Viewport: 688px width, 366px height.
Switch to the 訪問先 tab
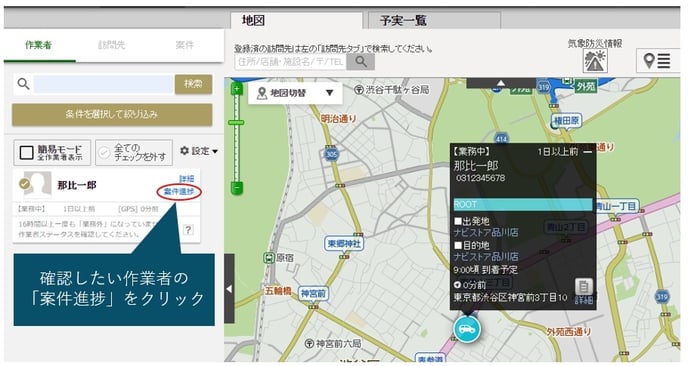[x=111, y=45]
